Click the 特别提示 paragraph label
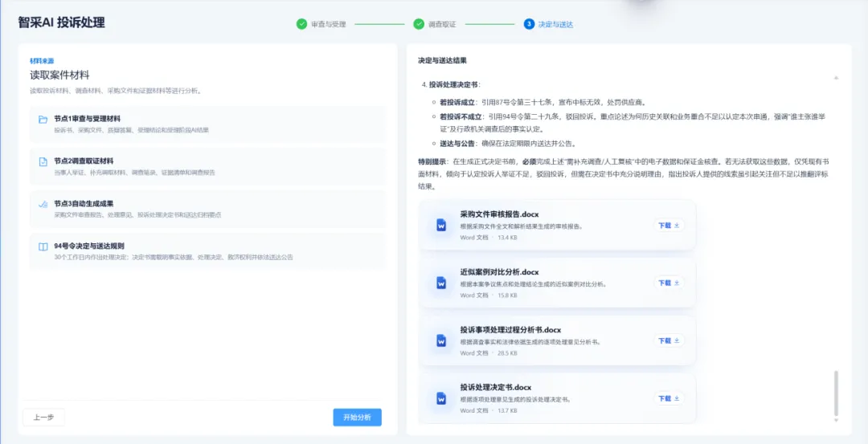The height and width of the screenshot is (444, 868). tap(432, 161)
